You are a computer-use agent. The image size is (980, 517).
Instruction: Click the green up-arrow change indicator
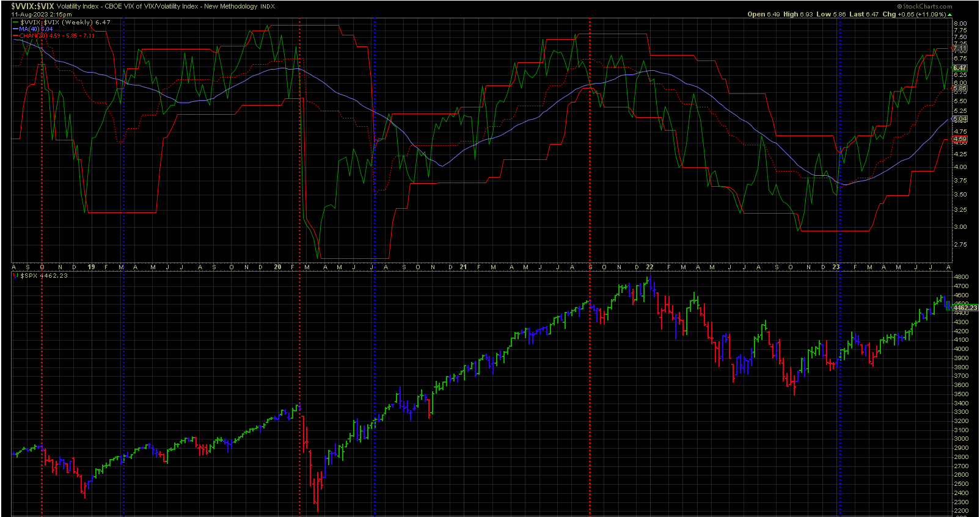949,14
